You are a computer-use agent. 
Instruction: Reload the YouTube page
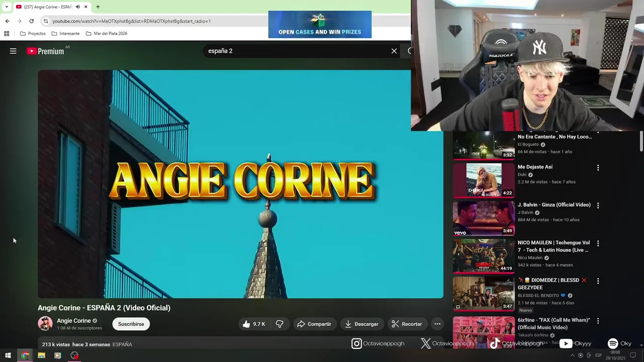pyautogui.click(x=31, y=21)
